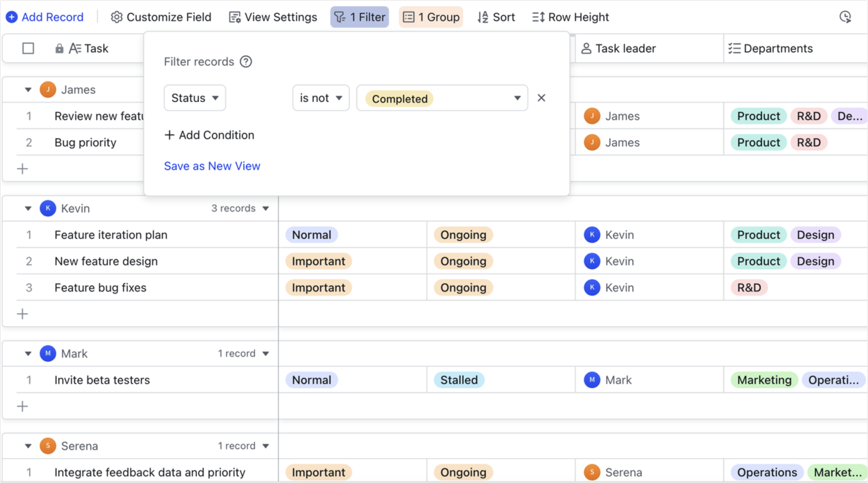
Task: Collapse the James group
Action: point(28,90)
